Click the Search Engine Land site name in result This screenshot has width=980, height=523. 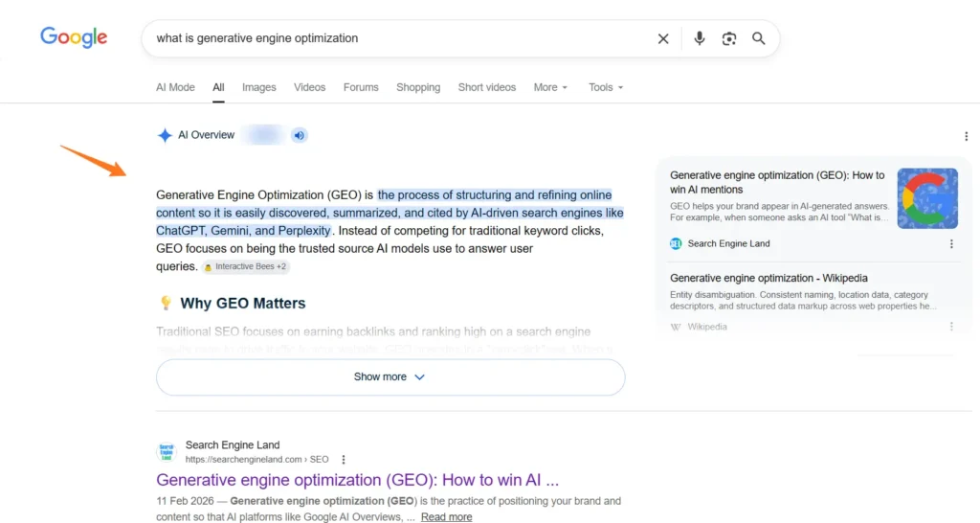tap(233, 444)
